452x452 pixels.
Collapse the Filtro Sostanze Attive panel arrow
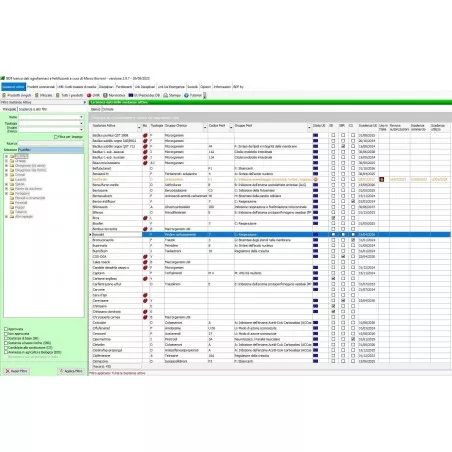84,102
